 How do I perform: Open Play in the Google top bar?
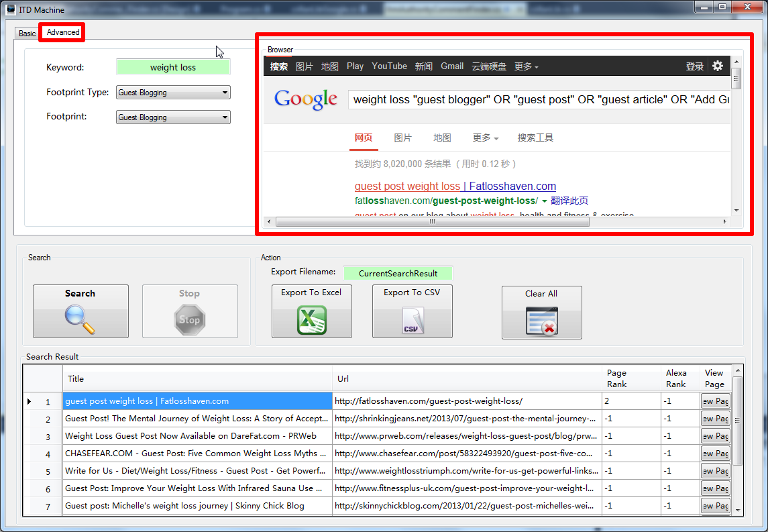[355, 66]
